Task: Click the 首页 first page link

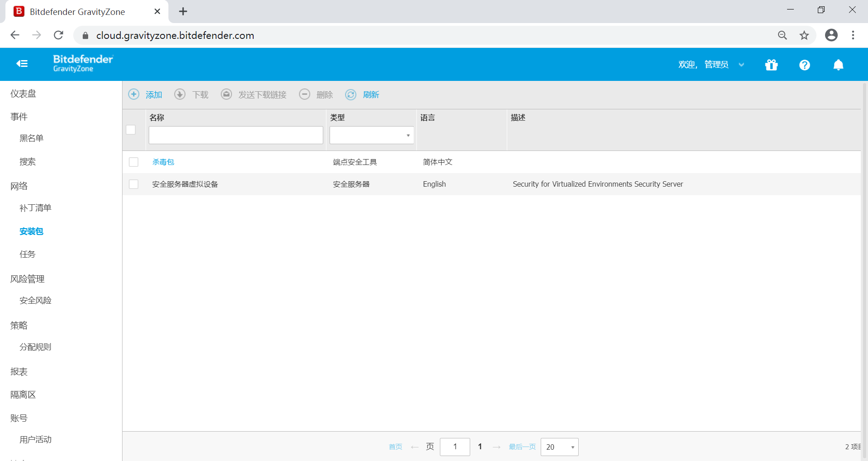Action: point(396,447)
